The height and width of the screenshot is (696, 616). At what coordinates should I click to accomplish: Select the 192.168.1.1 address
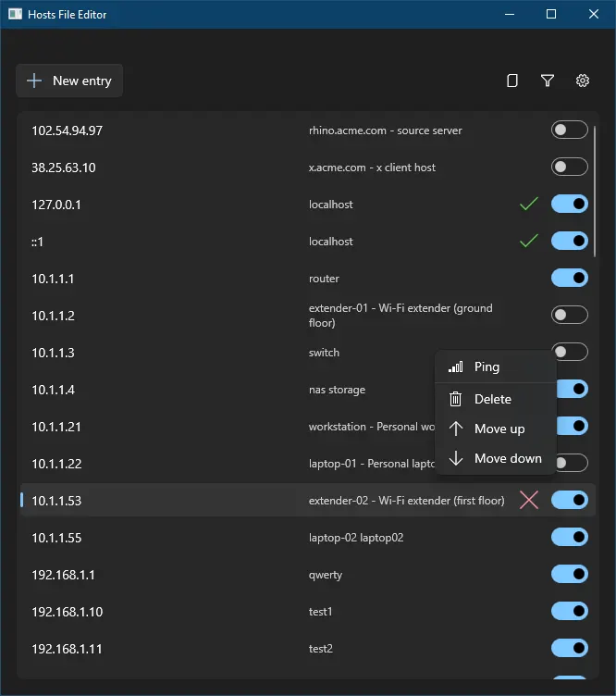pyautogui.click(x=63, y=575)
